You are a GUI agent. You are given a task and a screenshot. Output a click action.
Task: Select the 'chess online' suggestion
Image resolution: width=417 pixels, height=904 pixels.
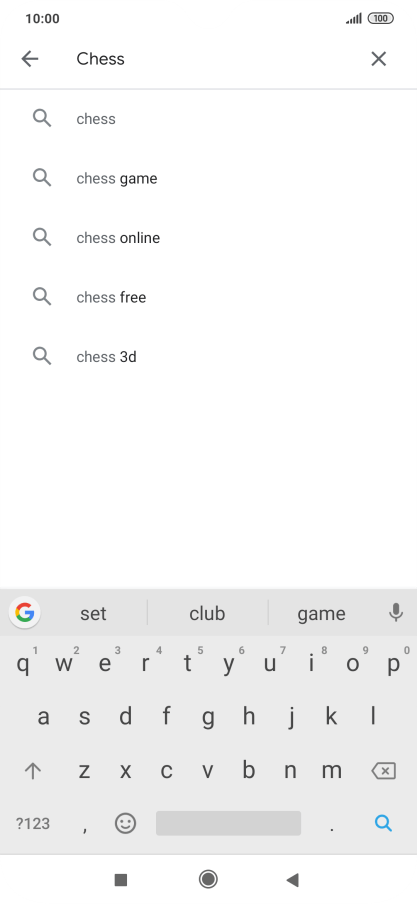click(x=208, y=238)
